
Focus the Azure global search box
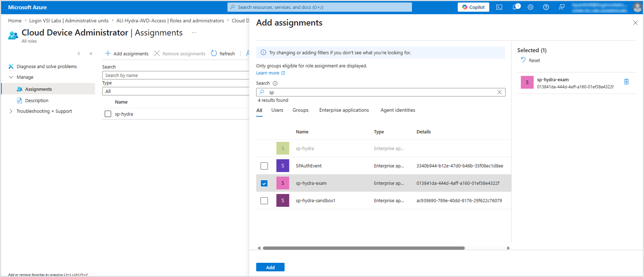[x=320, y=7]
